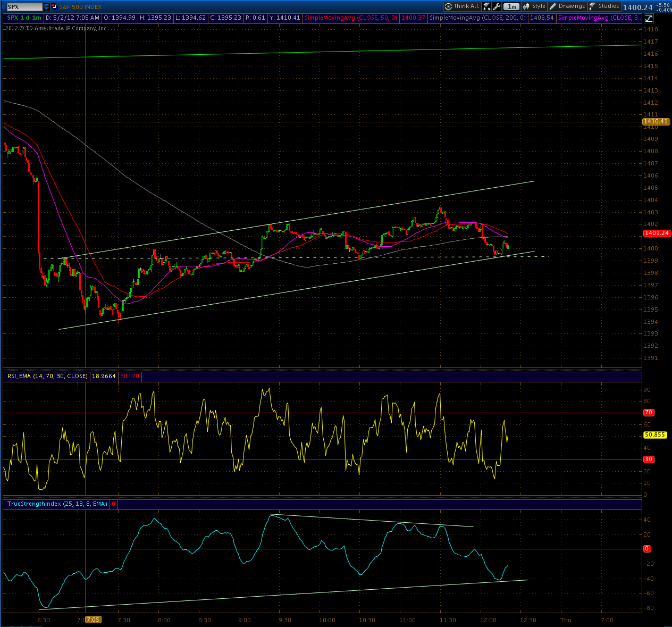Click the R: 0.61 range value

(x=255, y=18)
